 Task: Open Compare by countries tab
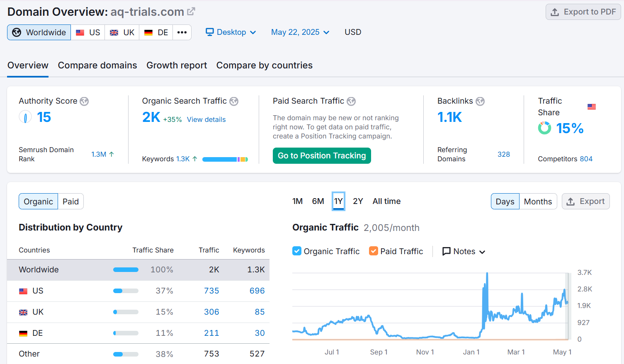pyautogui.click(x=265, y=66)
